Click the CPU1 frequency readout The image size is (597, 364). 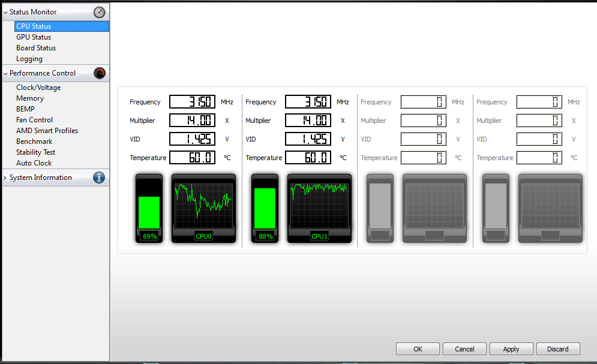308,101
